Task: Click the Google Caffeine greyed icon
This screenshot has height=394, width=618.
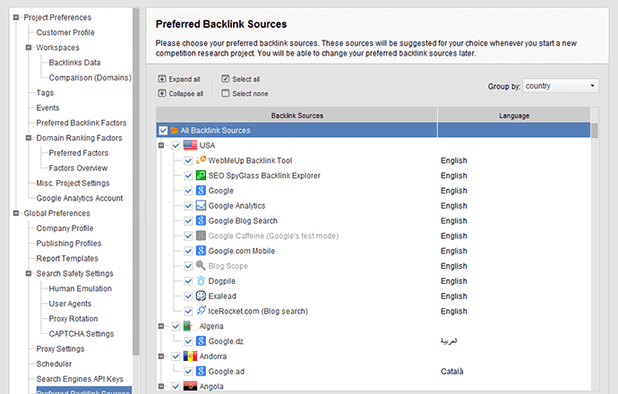Action: [x=201, y=235]
